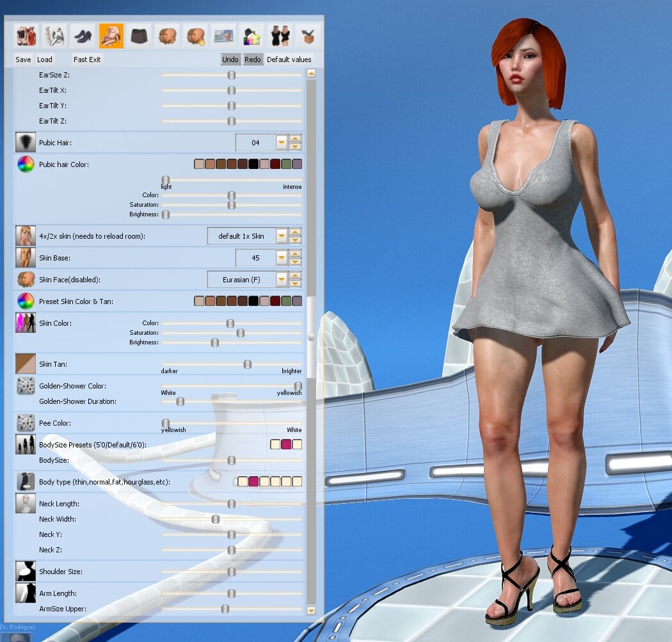Click the brown Skin Tan icon
This screenshot has width=672, height=642.
click(26, 364)
